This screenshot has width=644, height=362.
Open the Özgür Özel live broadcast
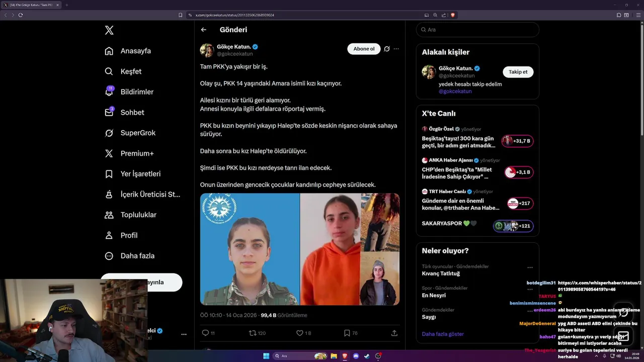477,137
